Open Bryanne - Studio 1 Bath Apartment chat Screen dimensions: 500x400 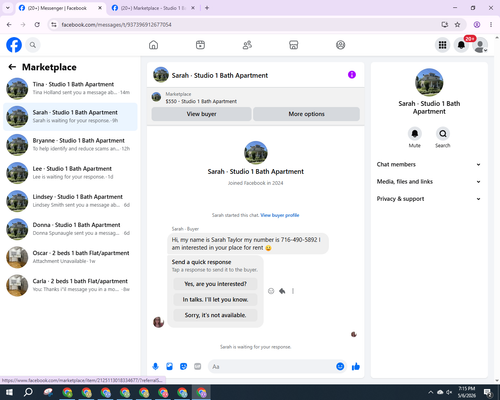[70, 145]
